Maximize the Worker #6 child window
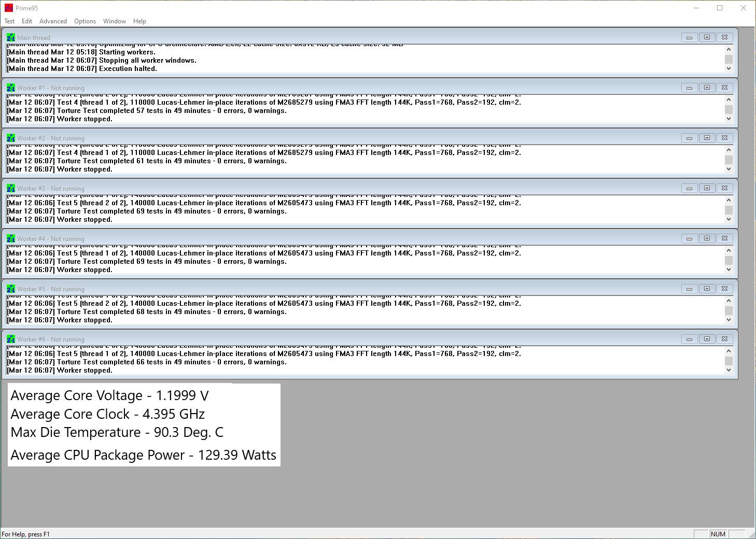The height and width of the screenshot is (539, 756). (707, 339)
